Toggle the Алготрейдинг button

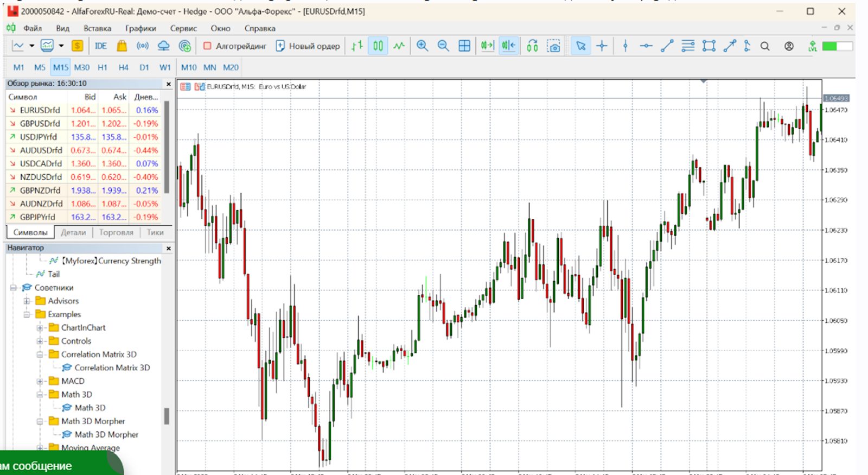click(234, 46)
